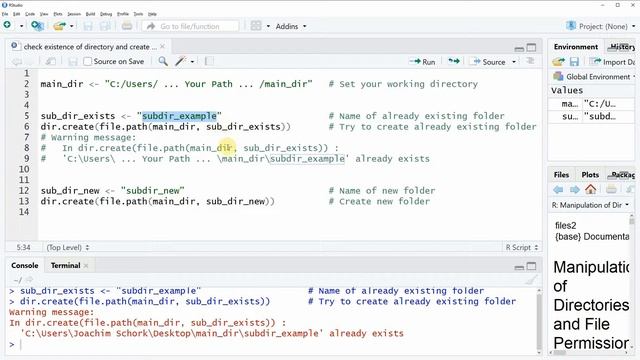The image size is (640, 360).
Task: Open the workspace panes dropdown arrow
Action: pyautogui.click(x=268, y=26)
